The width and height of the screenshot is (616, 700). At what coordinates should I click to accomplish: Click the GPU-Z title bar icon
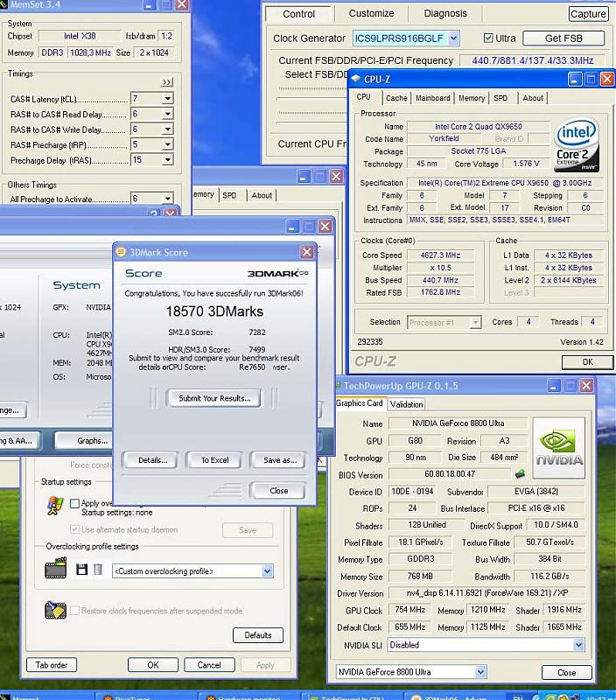338,386
